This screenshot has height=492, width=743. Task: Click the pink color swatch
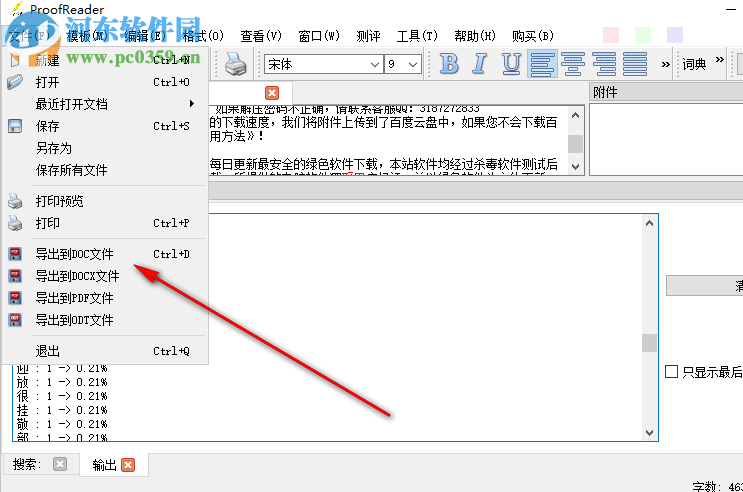coord(611,35)
